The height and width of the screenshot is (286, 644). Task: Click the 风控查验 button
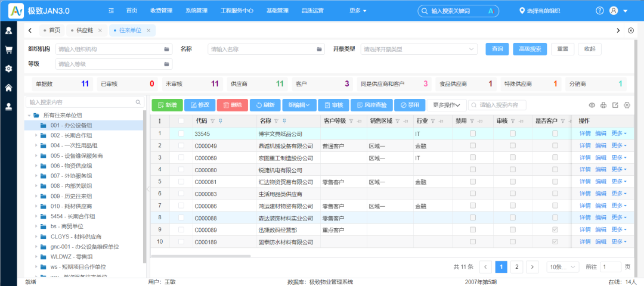pos(371,105)
